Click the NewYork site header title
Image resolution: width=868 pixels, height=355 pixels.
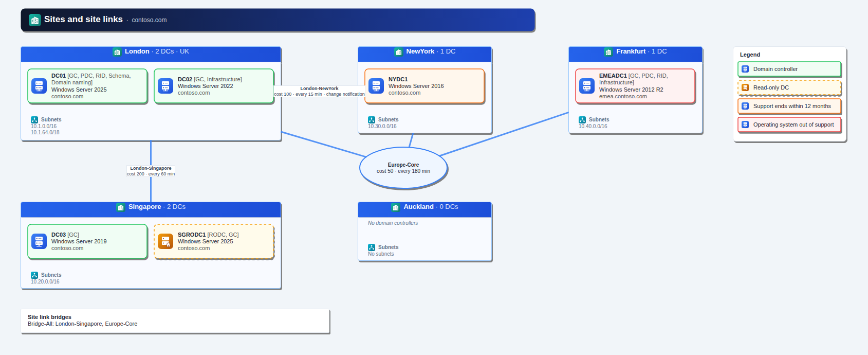(431, 51)
